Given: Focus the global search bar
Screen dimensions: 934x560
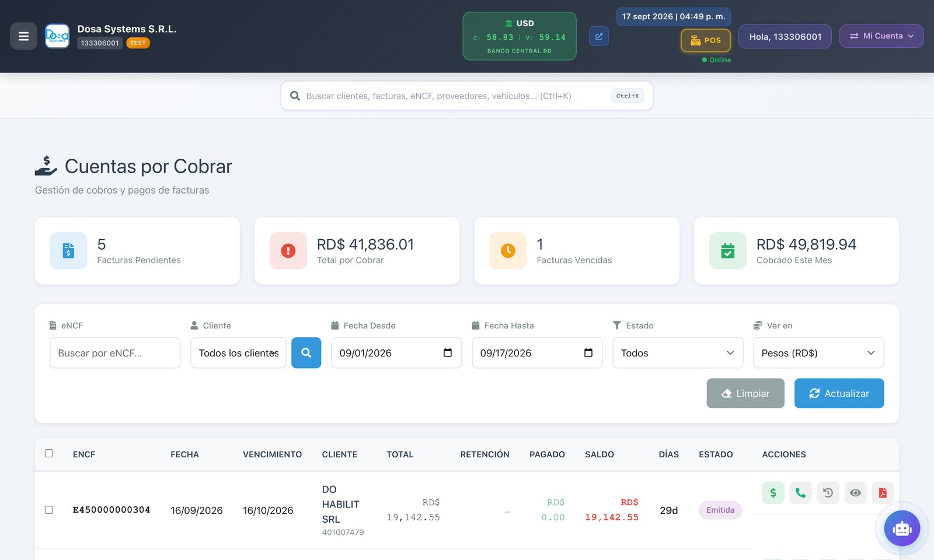Looking at the screenshot, I should [x=467, y=96].
